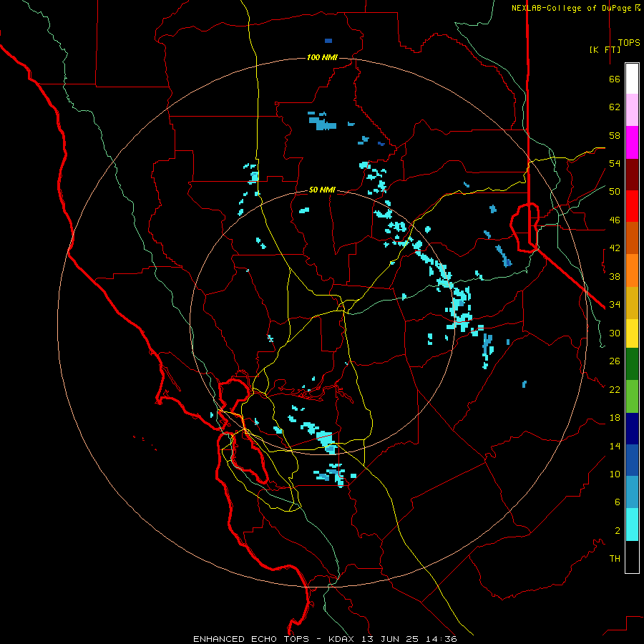Click the navy 22 kft legend swatch
This screenshot has width=644, height=644.
pos(632,429)
